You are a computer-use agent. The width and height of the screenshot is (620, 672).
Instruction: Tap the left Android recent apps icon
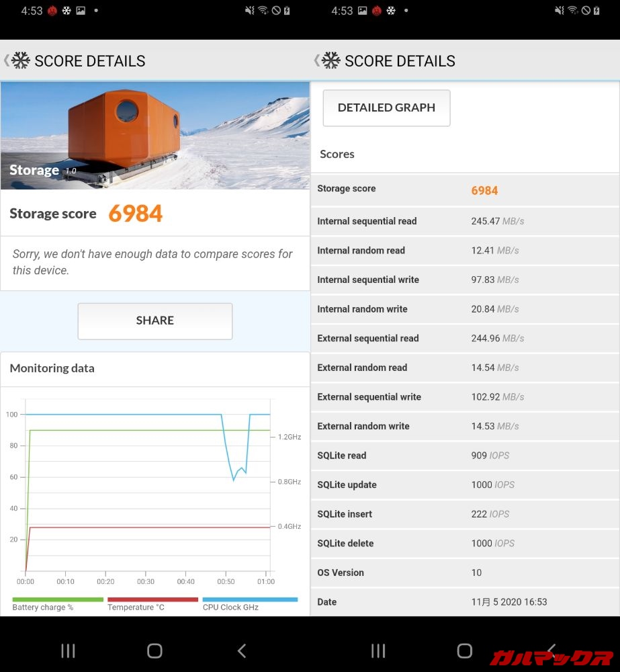click(x=68, y=650)
